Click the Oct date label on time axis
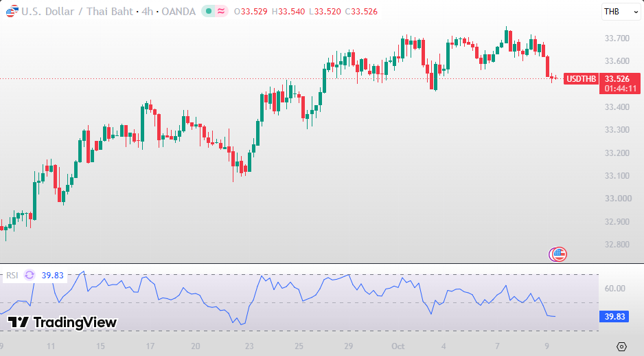 click(x=398, y=346)
